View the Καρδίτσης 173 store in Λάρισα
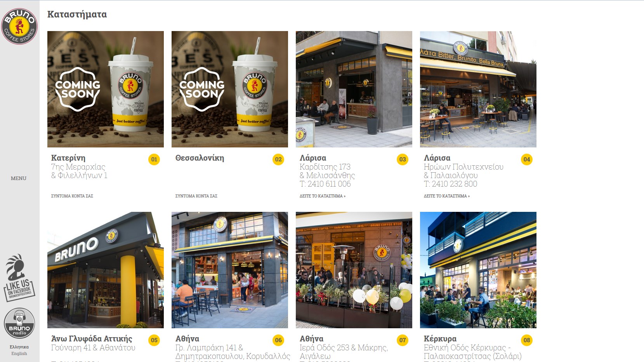The width and height of the screenshot is (644, 362). click(x=323, y=196)
